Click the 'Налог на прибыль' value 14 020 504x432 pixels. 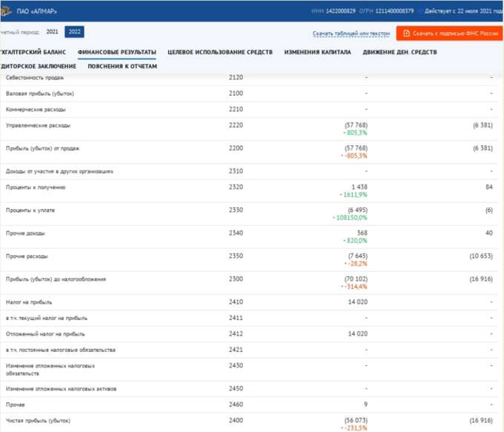coord(356,302)
